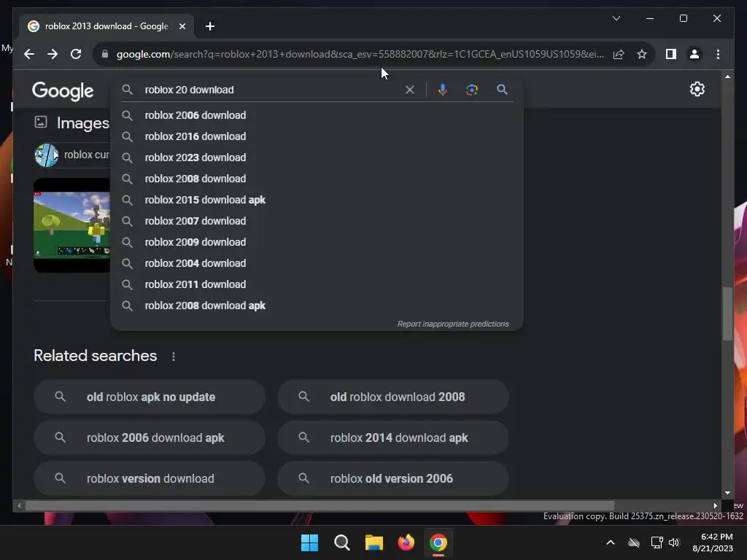Switch to Chrome in the taskbar
The image size is (747, 560).
point(438,542)
